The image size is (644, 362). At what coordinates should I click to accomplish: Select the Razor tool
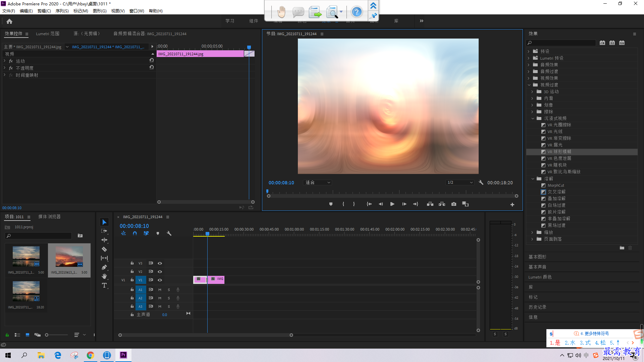[x=104, y=249]
